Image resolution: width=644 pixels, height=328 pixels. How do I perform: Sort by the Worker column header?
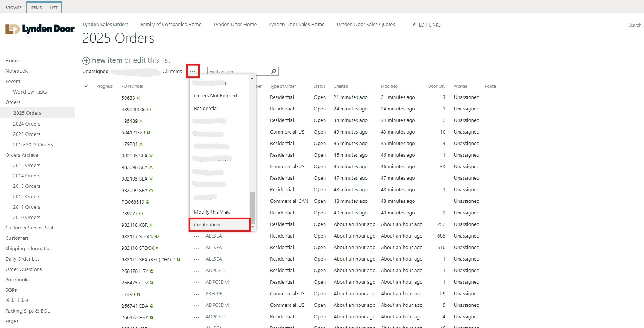(x=460, y=86)
